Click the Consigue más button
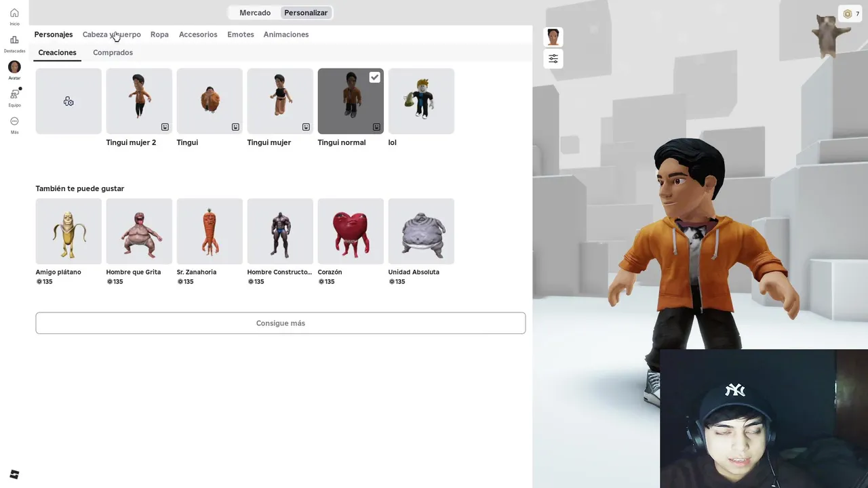Image resolution: width=868 pixels, height=488 pixels. click(x=281, y=323)
